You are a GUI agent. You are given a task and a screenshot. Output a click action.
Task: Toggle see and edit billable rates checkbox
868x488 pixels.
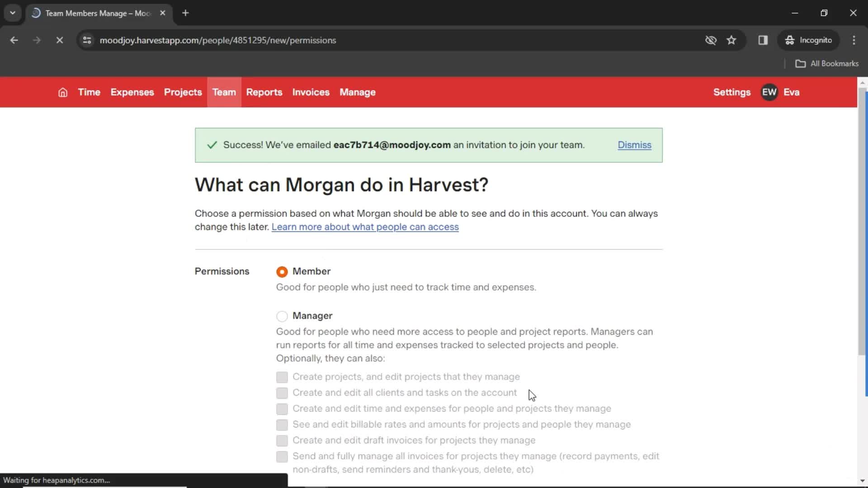click(x=281, y=424)
